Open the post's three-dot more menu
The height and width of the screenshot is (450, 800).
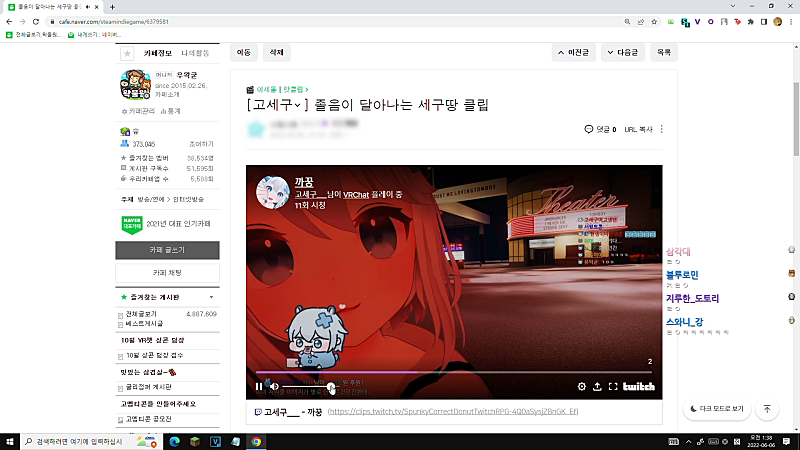[x=662, y=129]
